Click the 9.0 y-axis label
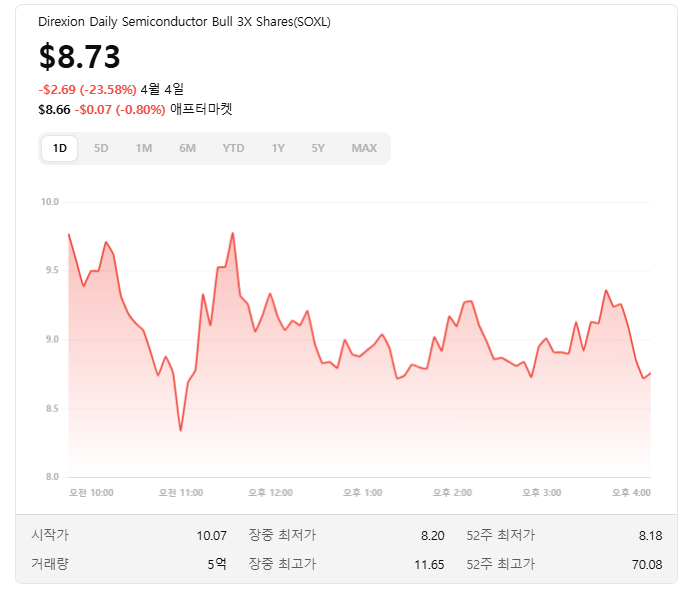 52,339
